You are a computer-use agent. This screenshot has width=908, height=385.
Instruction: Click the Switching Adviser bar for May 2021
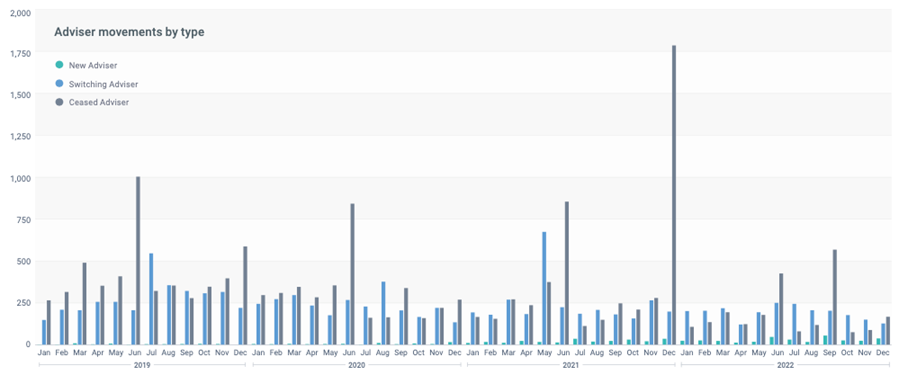click(544, 288)
